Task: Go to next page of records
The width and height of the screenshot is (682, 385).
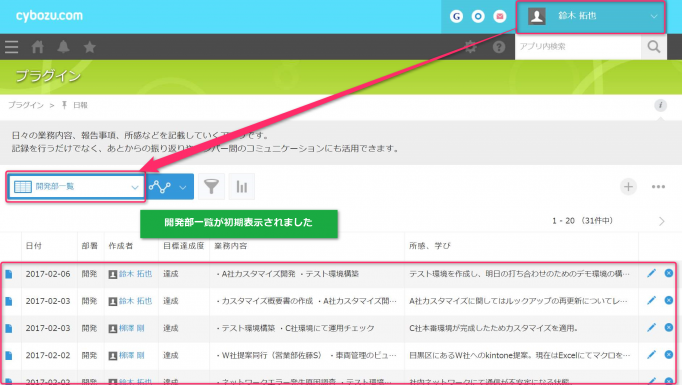Action: pyautogui.click(x=662, y=221)
